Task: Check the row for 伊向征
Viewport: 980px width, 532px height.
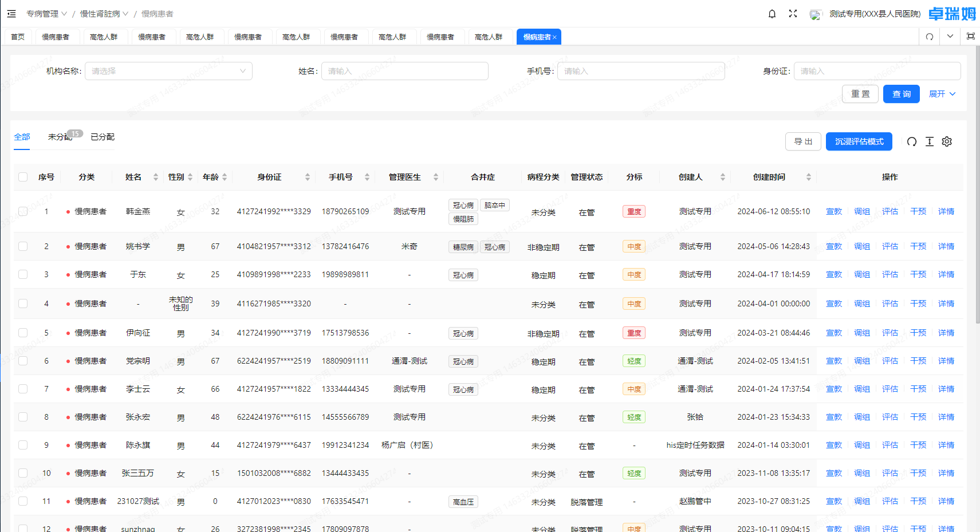Action: click(23, 333)
